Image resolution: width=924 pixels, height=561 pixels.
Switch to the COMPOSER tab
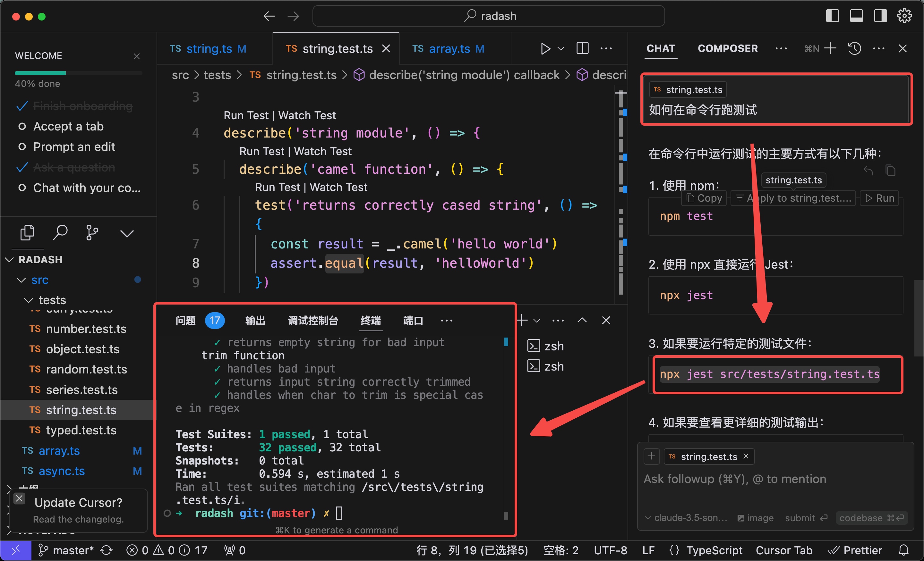click(x=728, y=48)
